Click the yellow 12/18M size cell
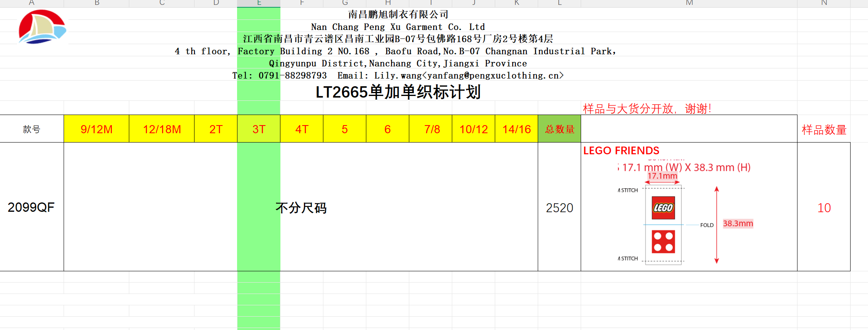 coord(162,129)
